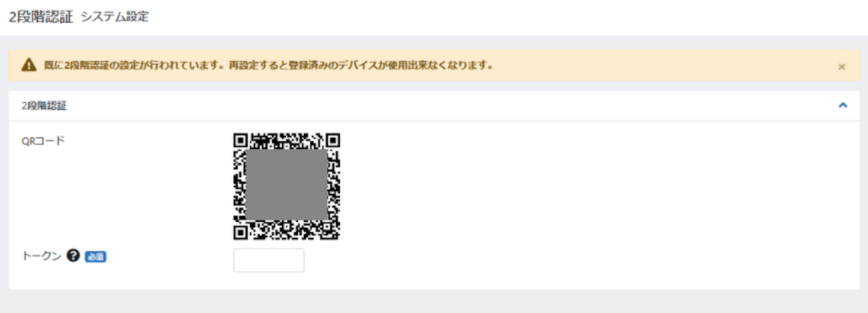The width and height of the screenshot is (868, 313).
Task: Click the 2段階認証 panel header title
Action: 43,106
